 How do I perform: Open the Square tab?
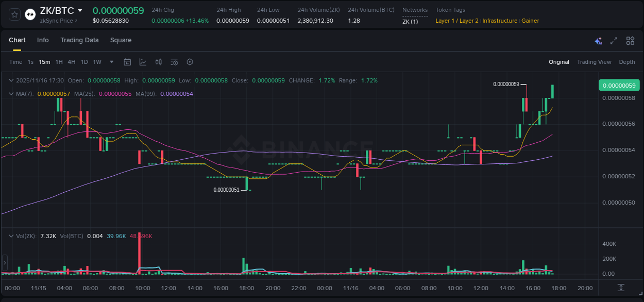pyautogui.click(x=121, y=40)
